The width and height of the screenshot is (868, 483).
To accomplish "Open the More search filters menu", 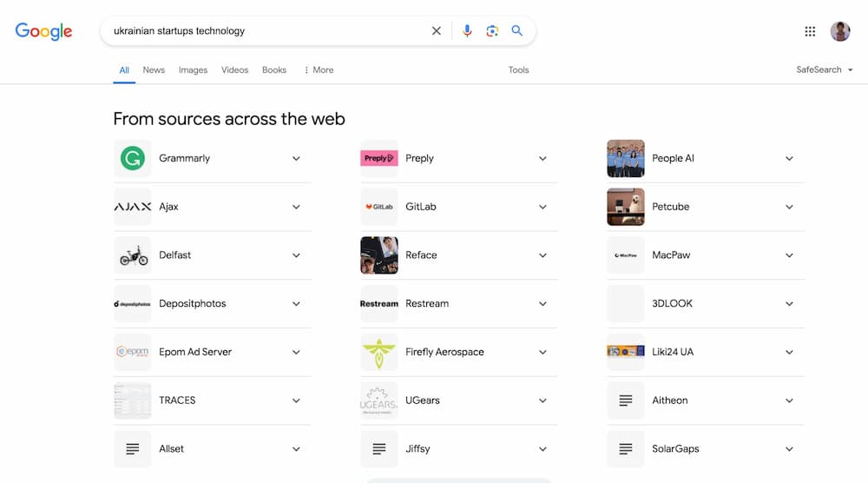I will click(x=319, y=69).
